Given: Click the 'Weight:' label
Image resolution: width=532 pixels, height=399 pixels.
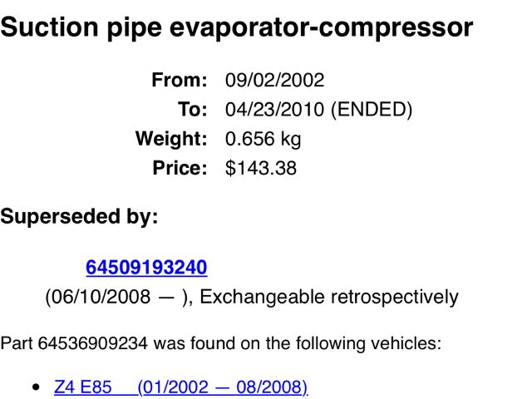Looking at the screenshot, I should pos(170,139).
